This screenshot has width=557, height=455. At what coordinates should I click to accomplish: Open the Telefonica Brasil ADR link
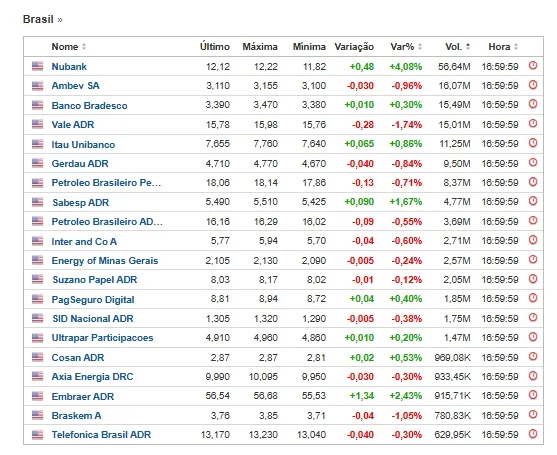click(101, 435)
